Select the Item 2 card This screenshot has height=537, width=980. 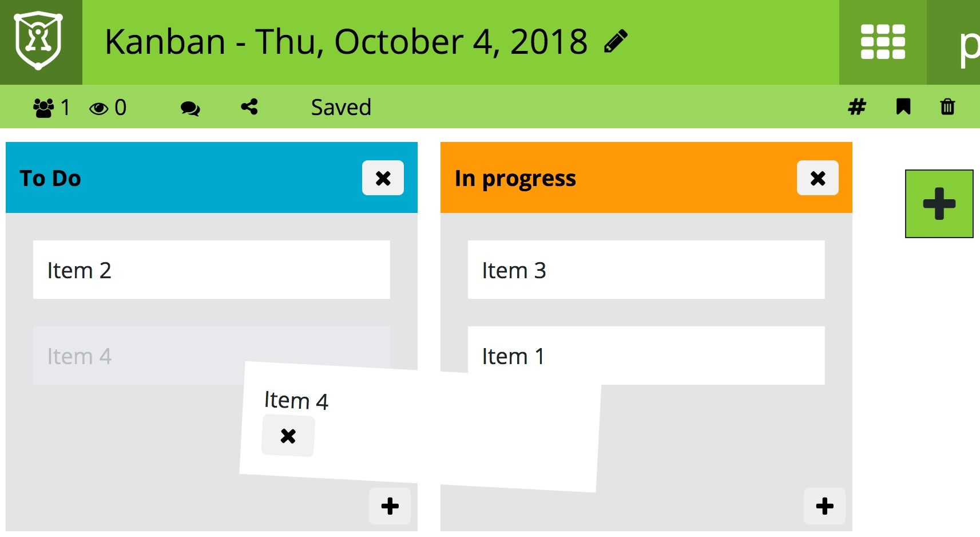212,270
